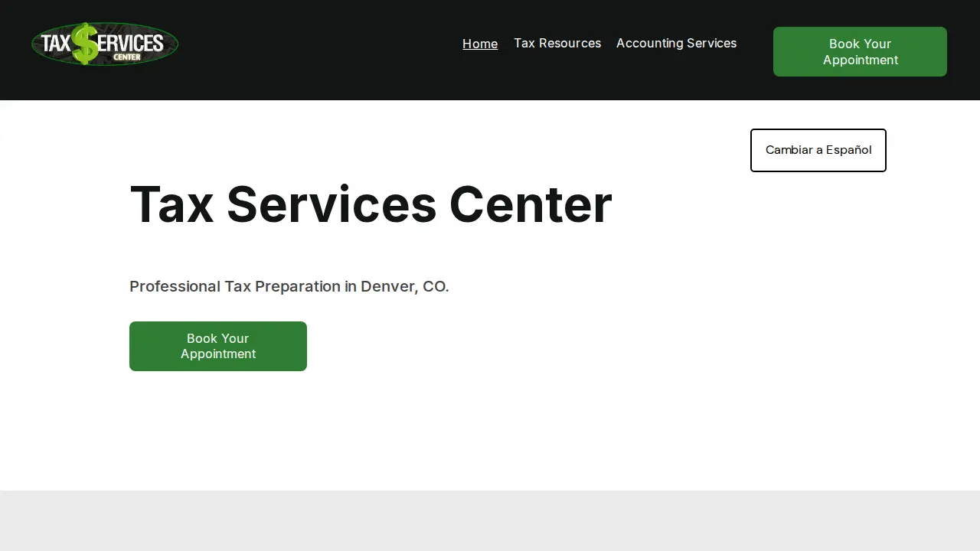Click the Tax Services Center logo

coord(105,44)
